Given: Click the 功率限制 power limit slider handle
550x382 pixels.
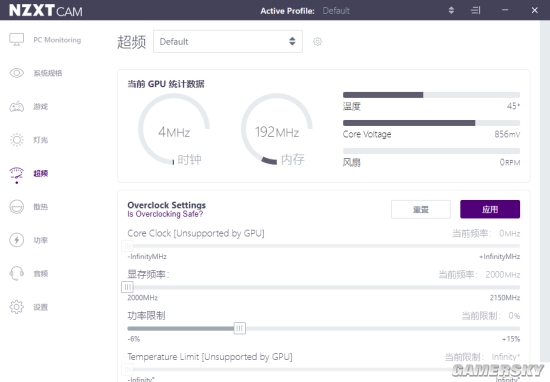Looking at the screenshot, I should (x=240, y=328).
